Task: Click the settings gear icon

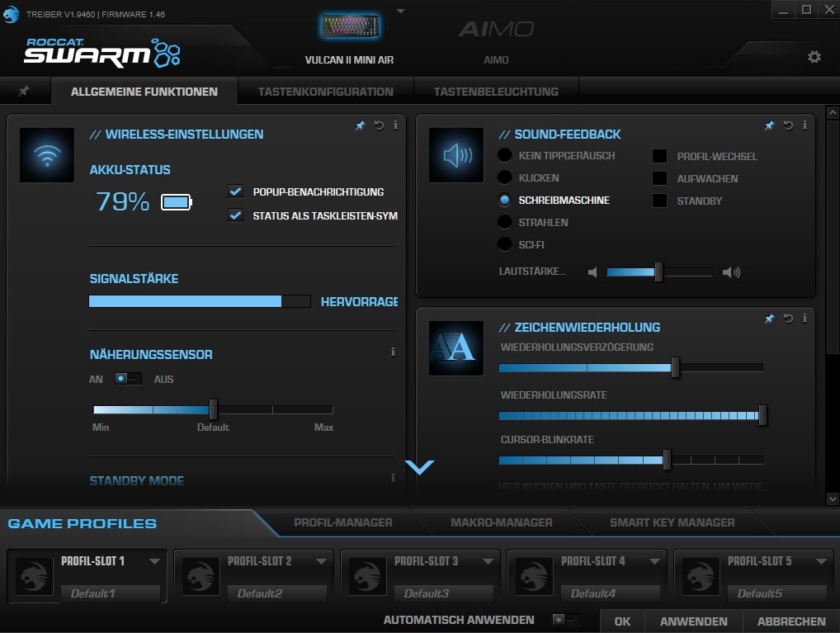Action: pos(814,57)
